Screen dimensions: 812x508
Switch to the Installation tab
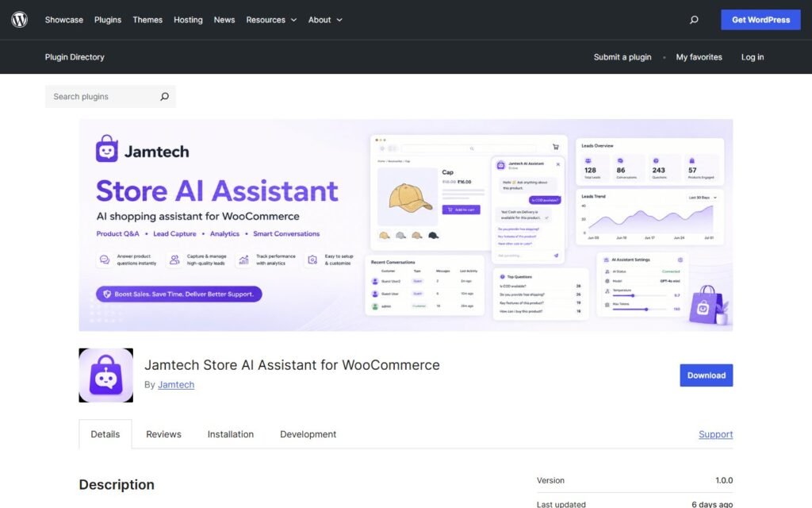(231, 434)
